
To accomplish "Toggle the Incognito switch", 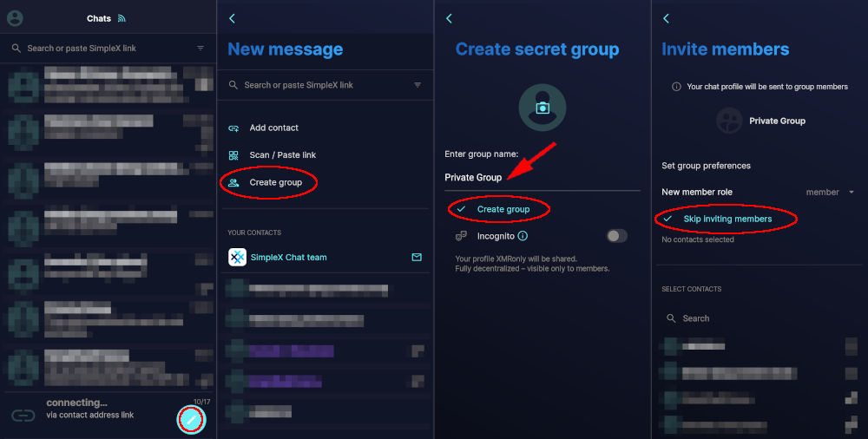I will click(616, 236).
